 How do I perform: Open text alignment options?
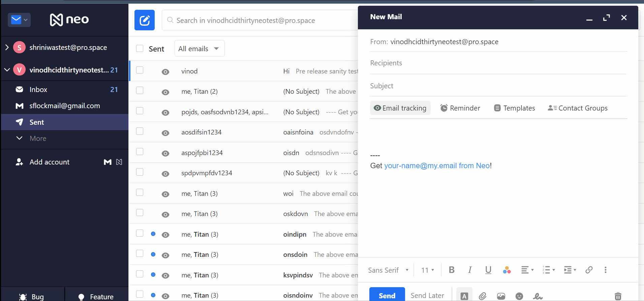(x=527, y=270)
